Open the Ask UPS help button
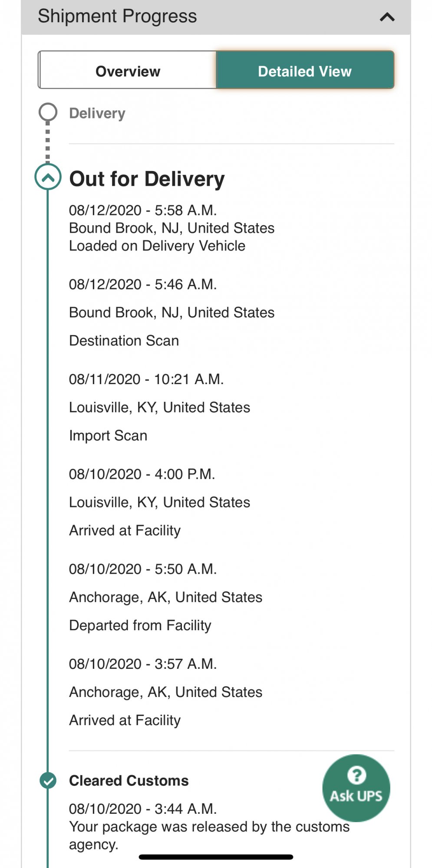The image size is (432, 868). click(356, 788)
